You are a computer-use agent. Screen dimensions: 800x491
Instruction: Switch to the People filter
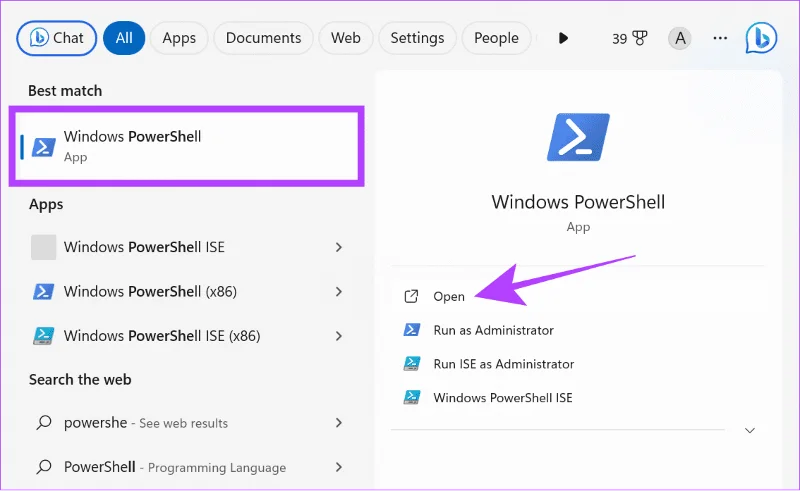pos(496,38)
